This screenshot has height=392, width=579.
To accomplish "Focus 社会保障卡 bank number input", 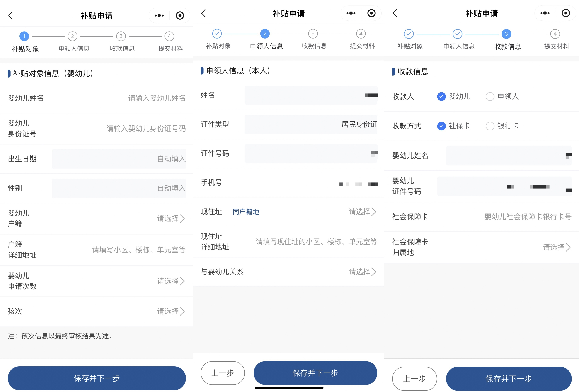I will 528,217.
